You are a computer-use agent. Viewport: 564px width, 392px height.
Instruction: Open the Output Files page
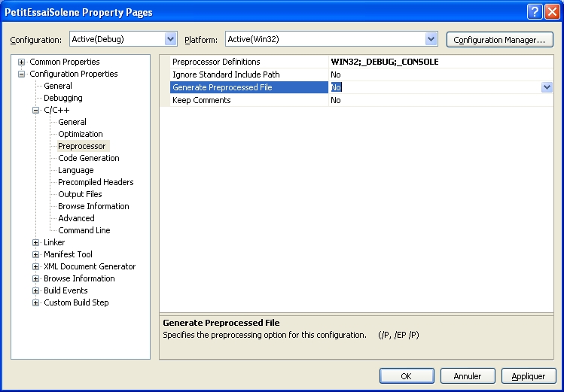point(80,194)
